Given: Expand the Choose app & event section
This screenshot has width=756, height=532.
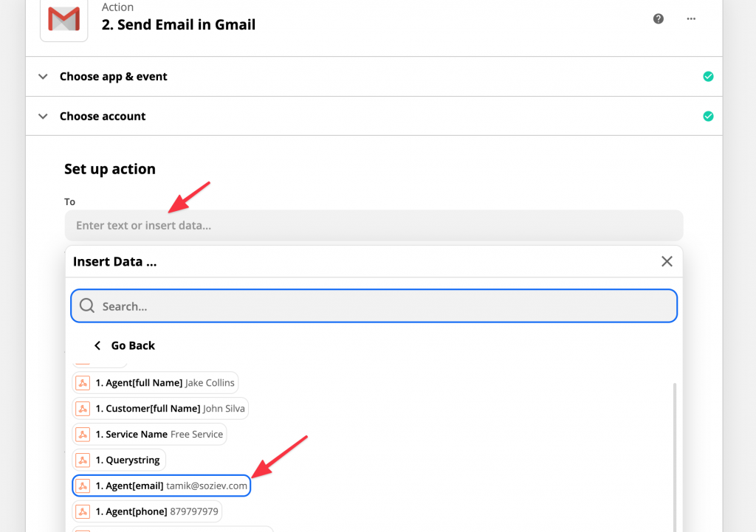Looking at the screenshot, I should [44, 77].
